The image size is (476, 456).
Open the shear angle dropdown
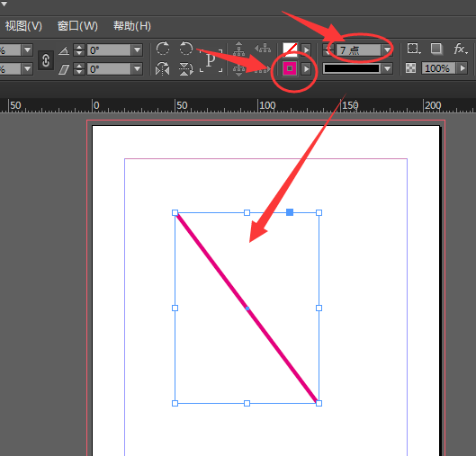[137, 69]
